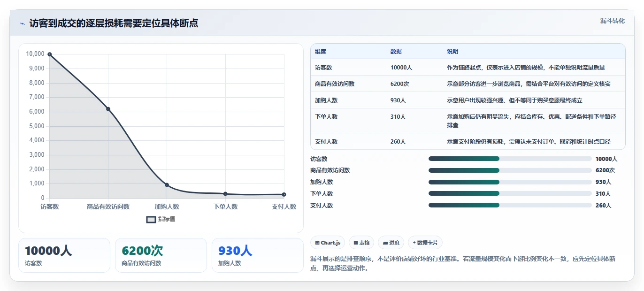Click the chart data point at 访客数 10,000
This screenshot has width=644, height=291.
[49, 54]
